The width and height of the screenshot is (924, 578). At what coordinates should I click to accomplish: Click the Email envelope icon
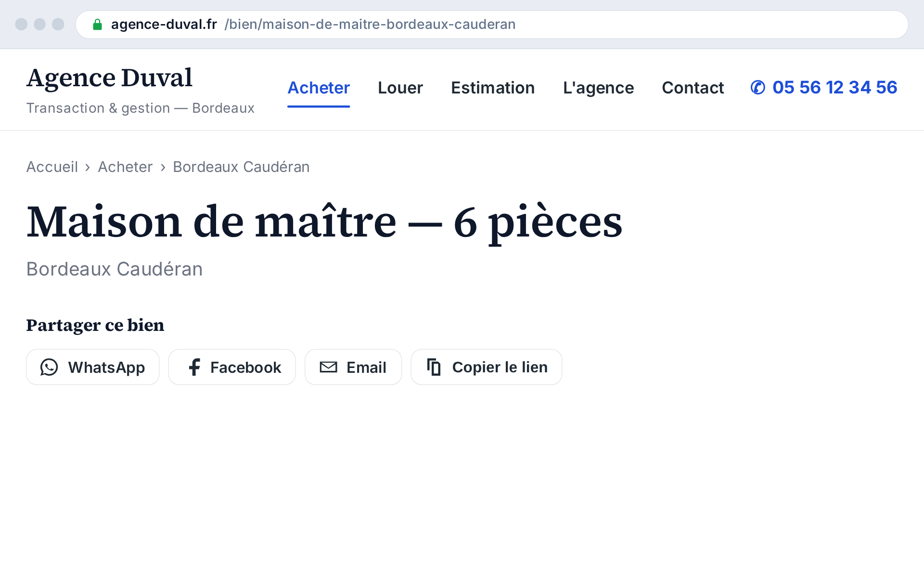coord(329,367)
